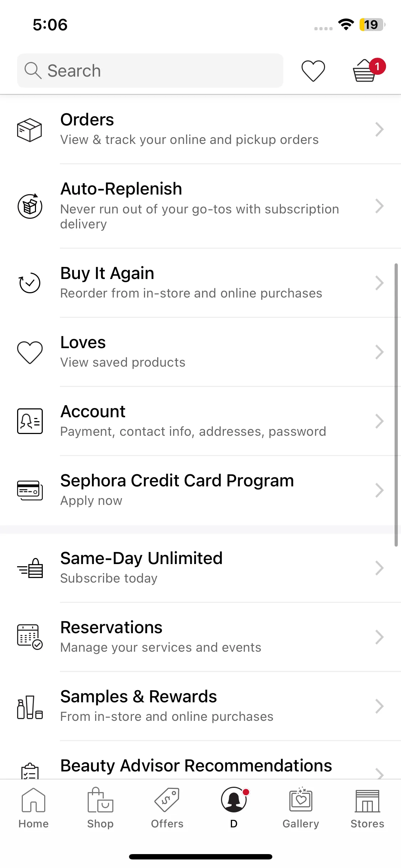The height and width of the screenshot is (868, 401).
Task: Focus the Search input field
Action: pyautogui.click(x=150, y=71)
